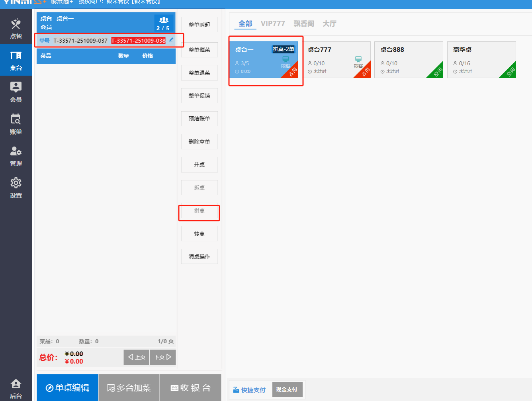
Task: Open the 点餐 ordering section
Action: [x=16, y=28]
